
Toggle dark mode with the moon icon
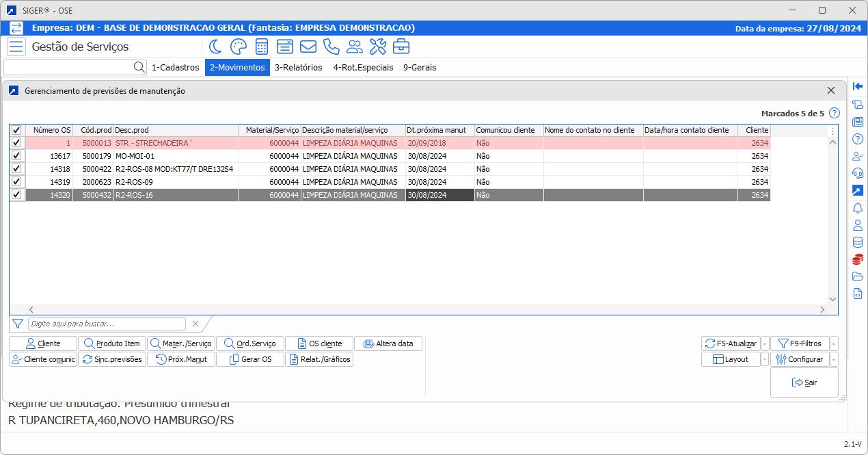215,47
